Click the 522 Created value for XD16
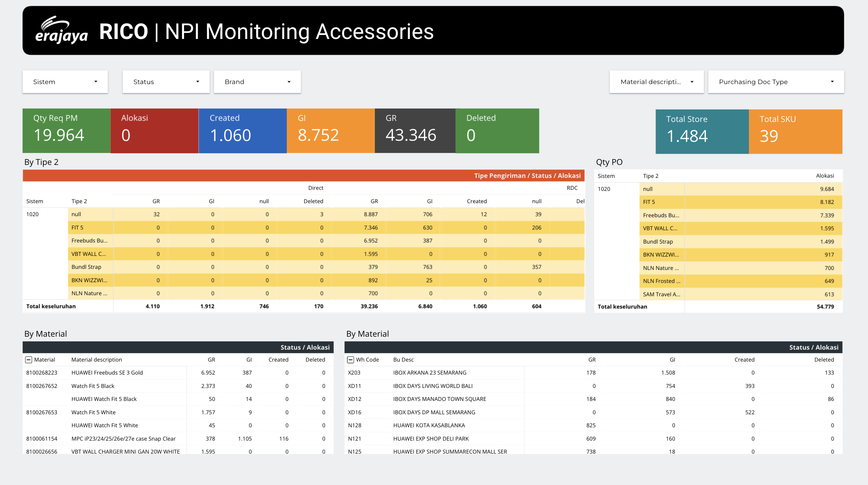Screen dimensions: 868x485 coord(750,412)
